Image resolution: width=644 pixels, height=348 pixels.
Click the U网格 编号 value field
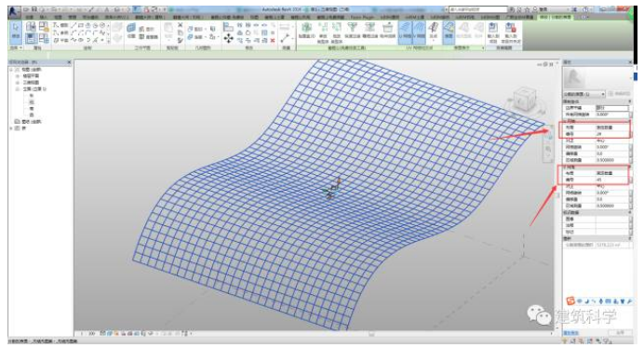(612, 134)
